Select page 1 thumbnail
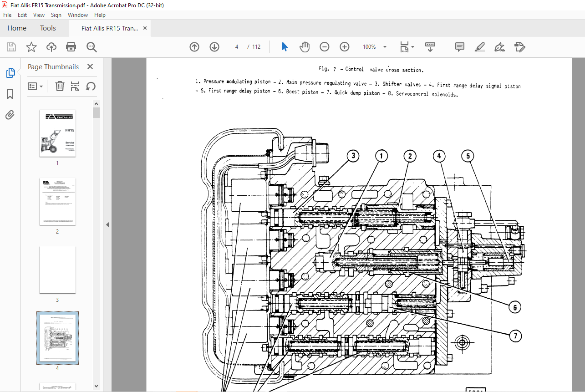Image resolution: width=585 pixels, height=392 pixels. coord(57,133)
